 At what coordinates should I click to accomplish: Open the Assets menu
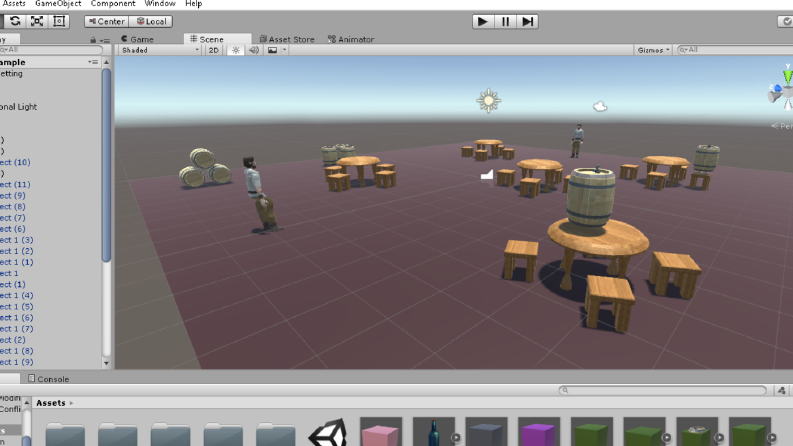(x=13, y=4)
